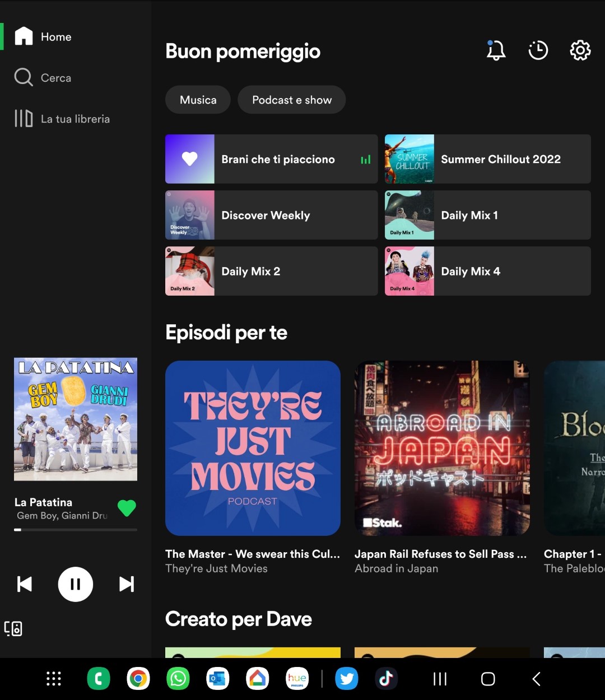Click Creato per Dave heading
The image size is (605, 700).
(239, 619)
